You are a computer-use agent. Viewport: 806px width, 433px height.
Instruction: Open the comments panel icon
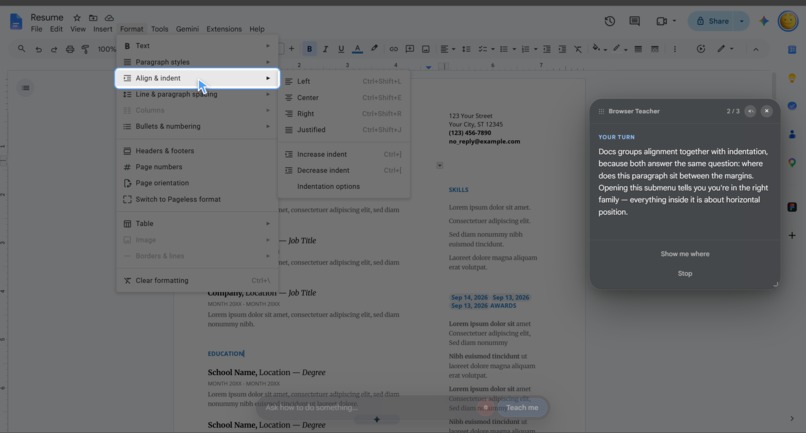(x=635, y=21)
